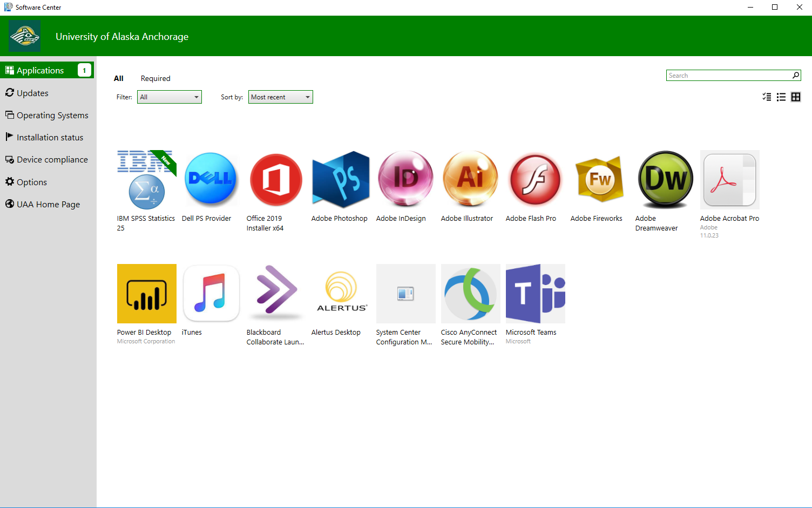The height and width of the screenshot is (508, 812).
Task: Switch to tile grid view
Action: pos(796,97)
